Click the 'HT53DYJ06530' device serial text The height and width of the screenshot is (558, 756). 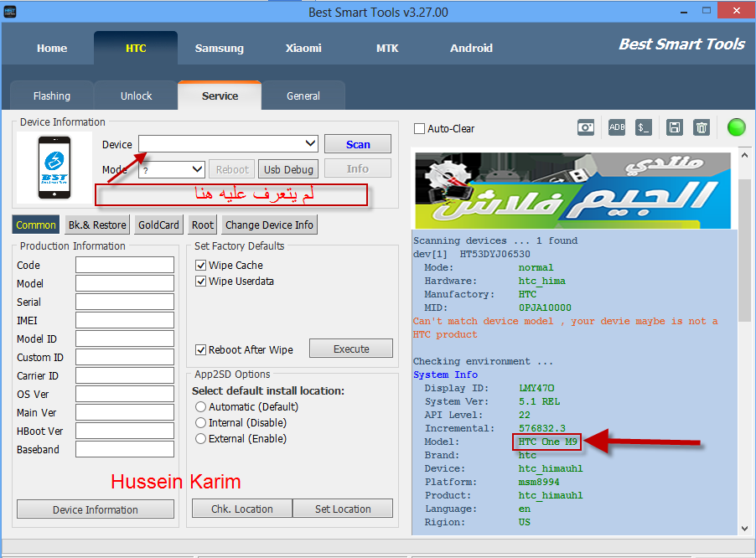click(x=495, y=254)
